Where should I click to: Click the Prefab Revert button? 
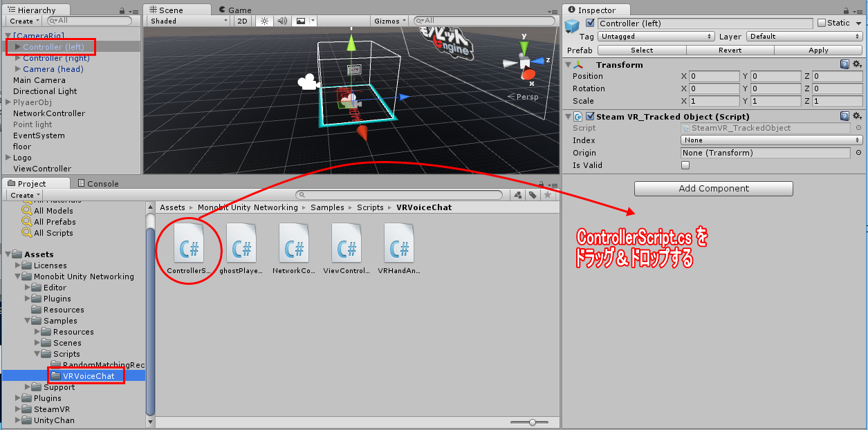coord(730,50)
